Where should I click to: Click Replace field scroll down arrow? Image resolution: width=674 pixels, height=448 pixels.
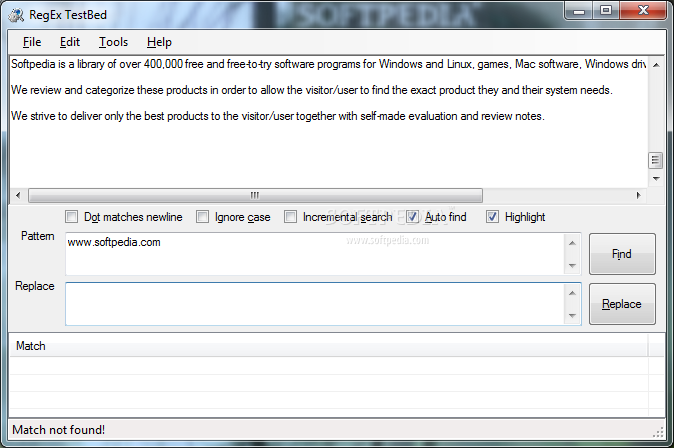[x=572, y=316]
